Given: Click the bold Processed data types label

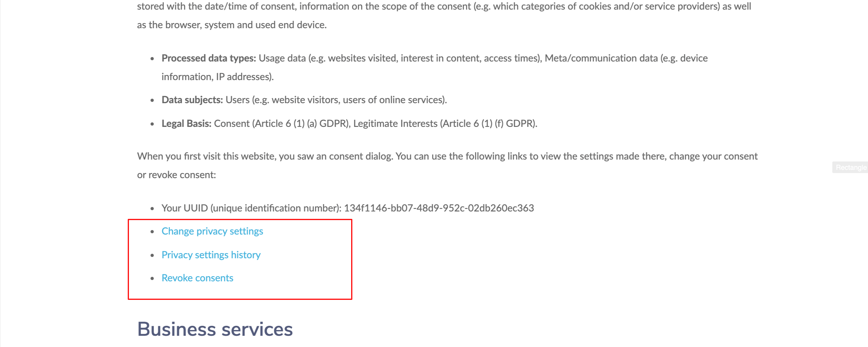Looking at the screenshot, I should [x=209, y=58].
